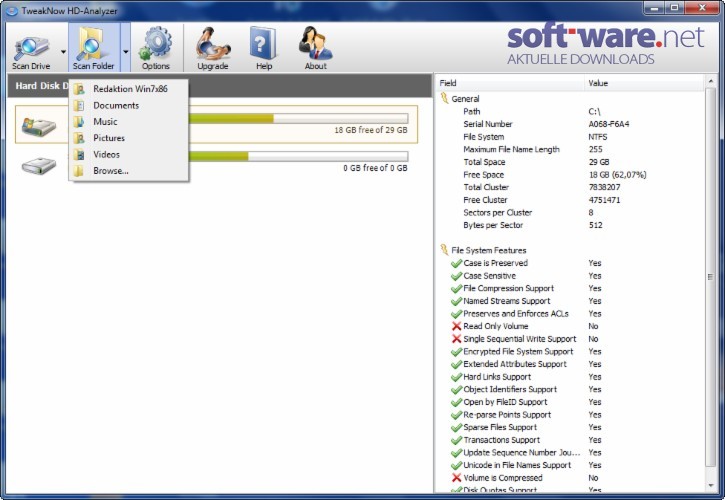Click checkmark beside Case is Preserved
The width and height of the screenshot is (725, 500).
pyautogui.click(x=456, y=263)
